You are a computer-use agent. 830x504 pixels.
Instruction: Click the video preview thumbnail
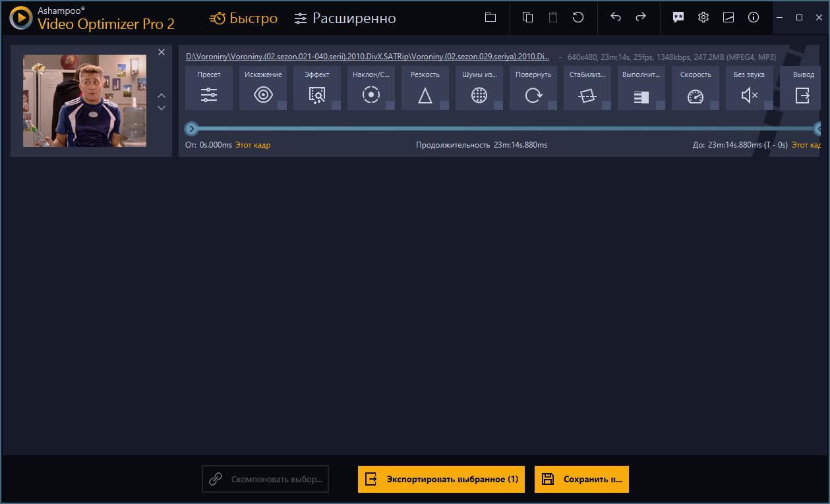coord(85,101)
